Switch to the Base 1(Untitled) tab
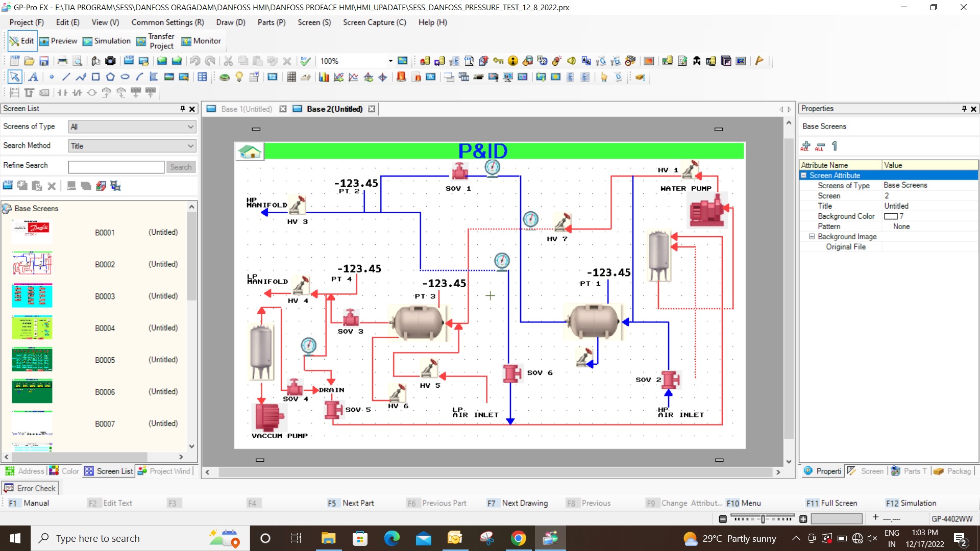 tap(246, 109)
